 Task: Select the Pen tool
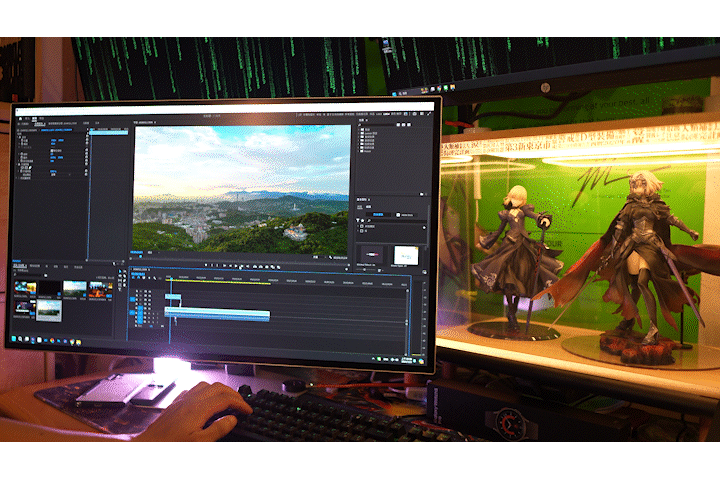pos(124,280)
